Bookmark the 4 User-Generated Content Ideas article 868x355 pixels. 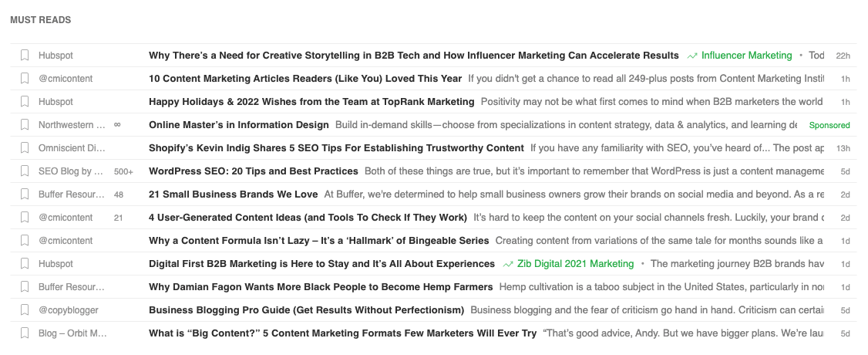25,218
